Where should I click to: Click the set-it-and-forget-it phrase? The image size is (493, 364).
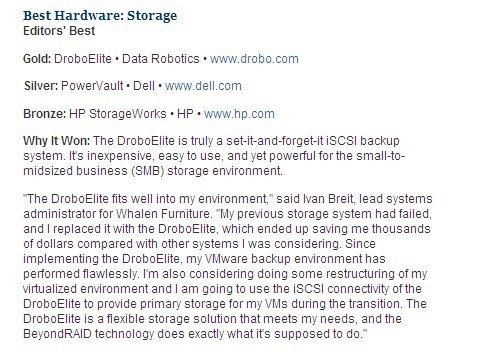point(275,141)
